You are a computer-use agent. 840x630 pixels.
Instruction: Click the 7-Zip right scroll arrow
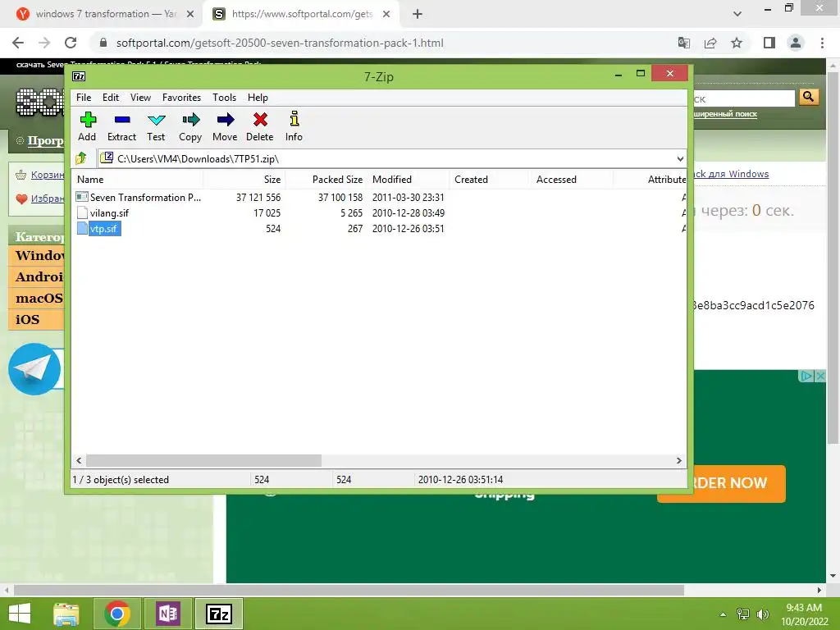678,461
